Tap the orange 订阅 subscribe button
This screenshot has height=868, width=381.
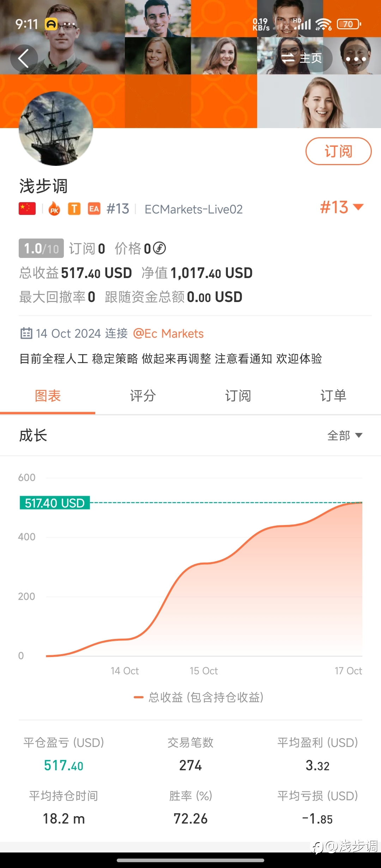click(338, 151)
